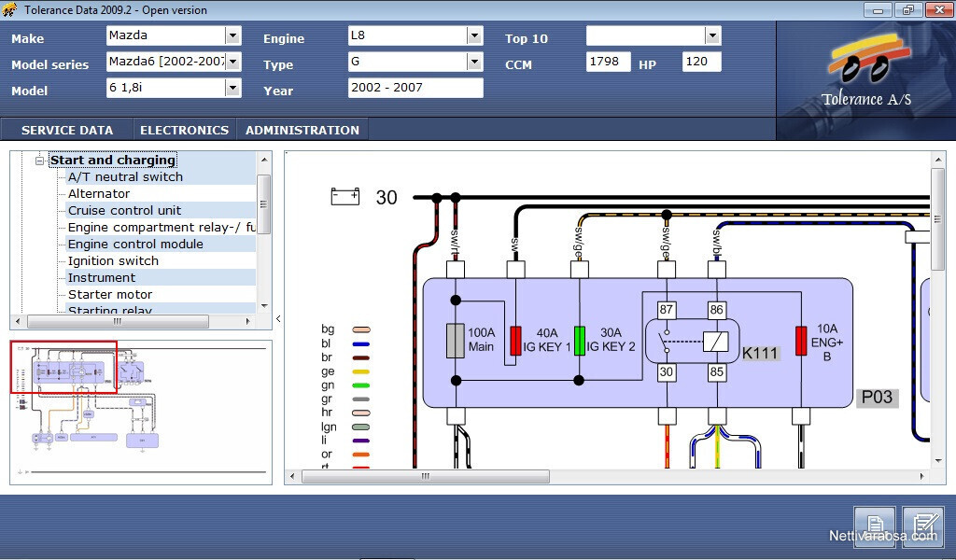Click the diagram's scroll down arrow
956x560 pixels.
937,461
